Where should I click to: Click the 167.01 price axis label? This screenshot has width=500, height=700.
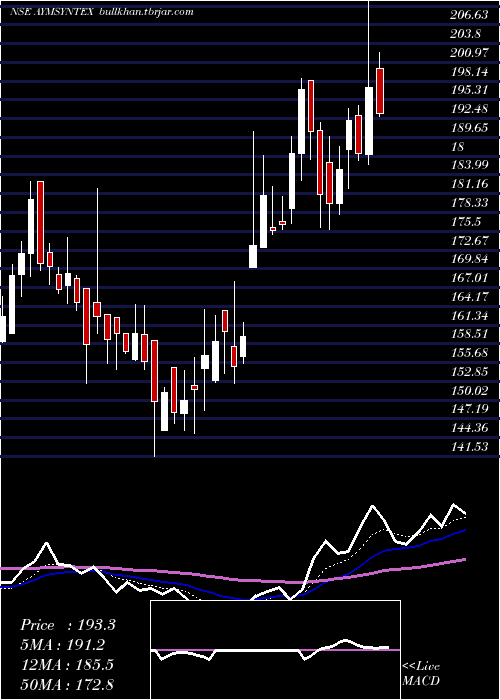(x=469, y=278)
